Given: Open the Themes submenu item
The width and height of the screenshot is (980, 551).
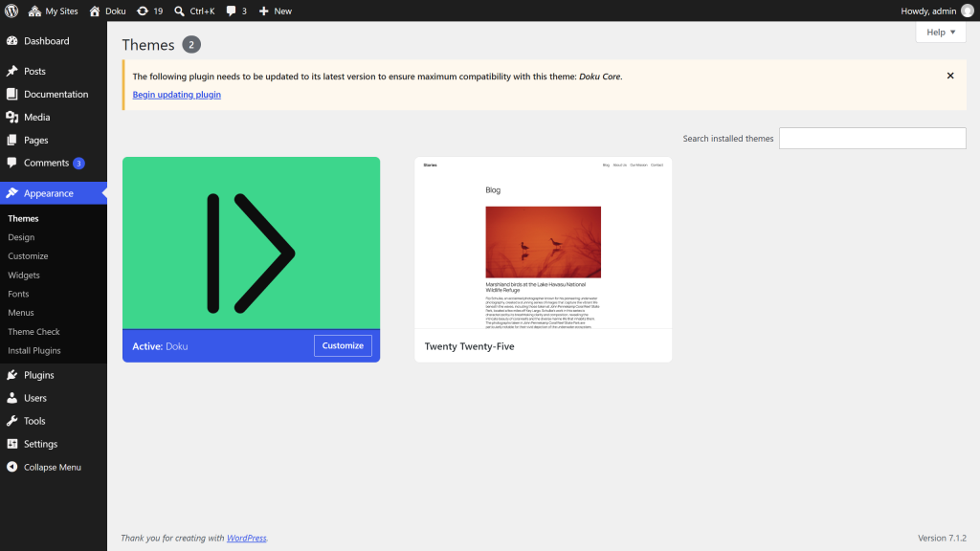Looking at the screenshot, I should (x=23, y=219).
